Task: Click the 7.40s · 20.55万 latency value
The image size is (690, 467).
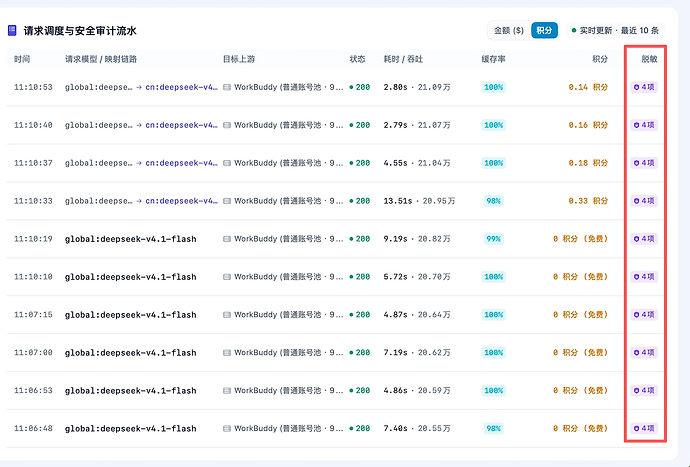Action: [417, 428]
